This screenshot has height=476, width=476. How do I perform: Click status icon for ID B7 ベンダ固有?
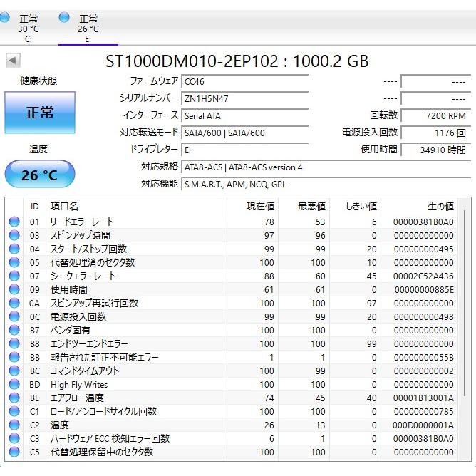(x=14, y=330)
